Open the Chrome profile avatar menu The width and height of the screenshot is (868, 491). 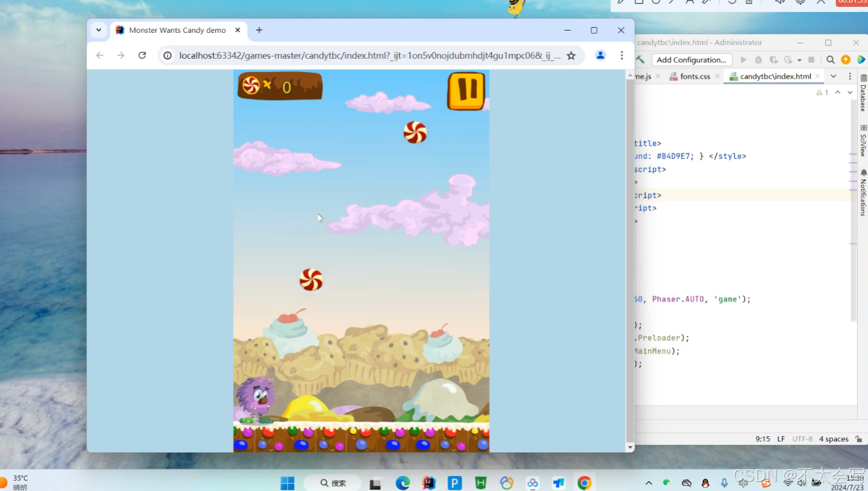coord(600,55)
